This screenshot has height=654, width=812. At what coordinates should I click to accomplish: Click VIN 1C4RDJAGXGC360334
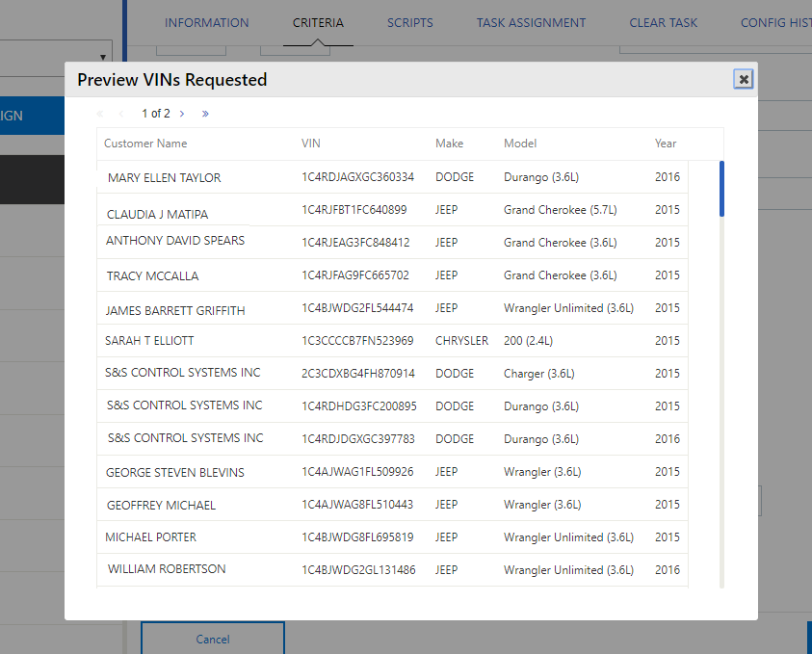(358, 177)
